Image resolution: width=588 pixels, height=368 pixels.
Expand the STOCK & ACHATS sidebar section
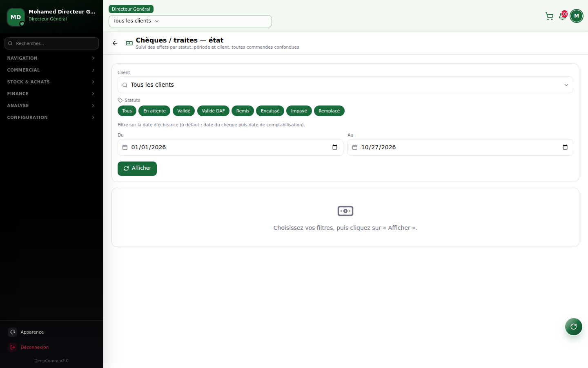(x=51, y=82)
